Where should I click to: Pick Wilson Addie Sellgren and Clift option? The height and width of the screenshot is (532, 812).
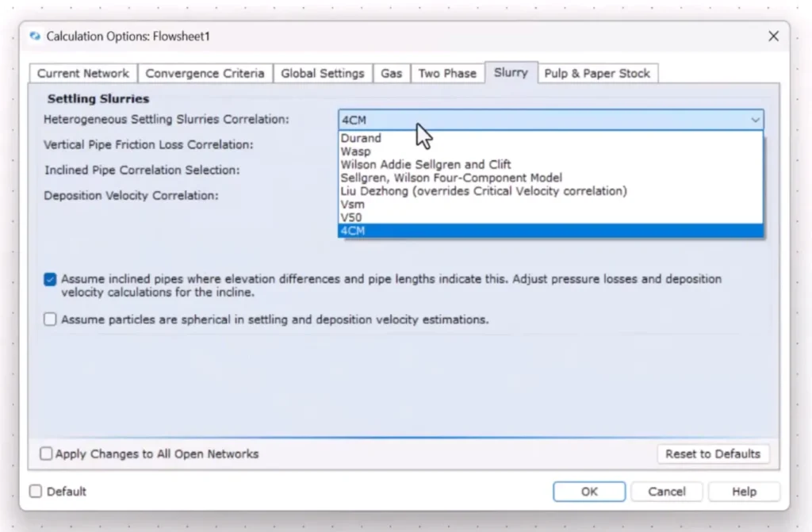(x=426, y=165)
